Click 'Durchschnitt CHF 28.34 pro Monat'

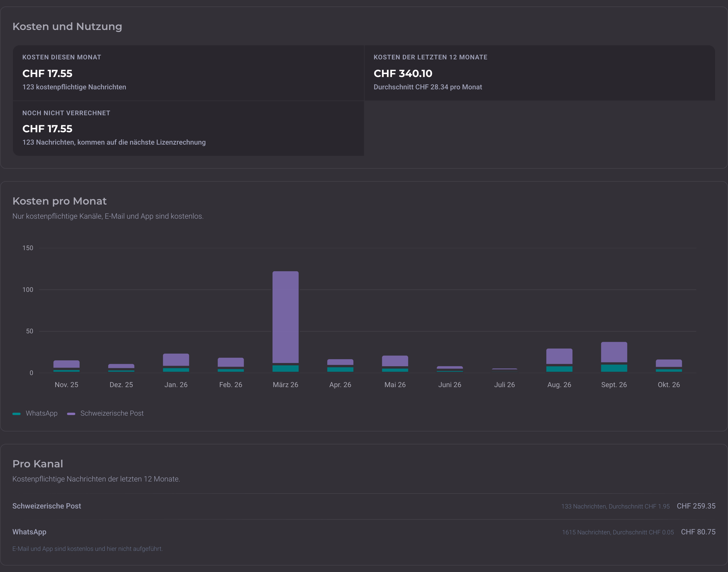(x=428, y=87)
